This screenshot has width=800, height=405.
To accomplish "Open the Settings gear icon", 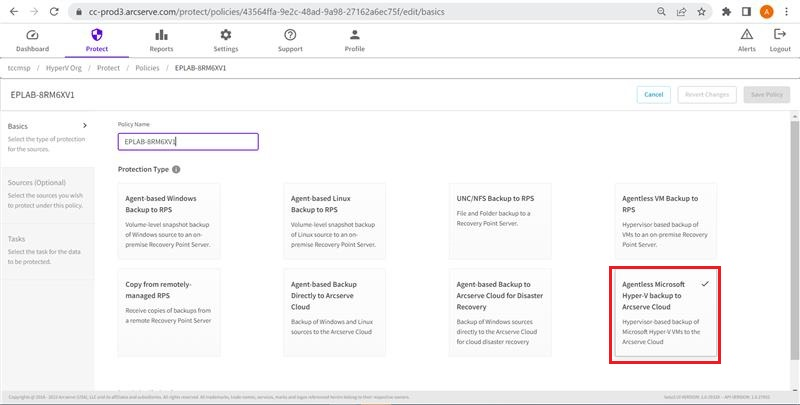I will pyautogui.click(x=226, y=35).
